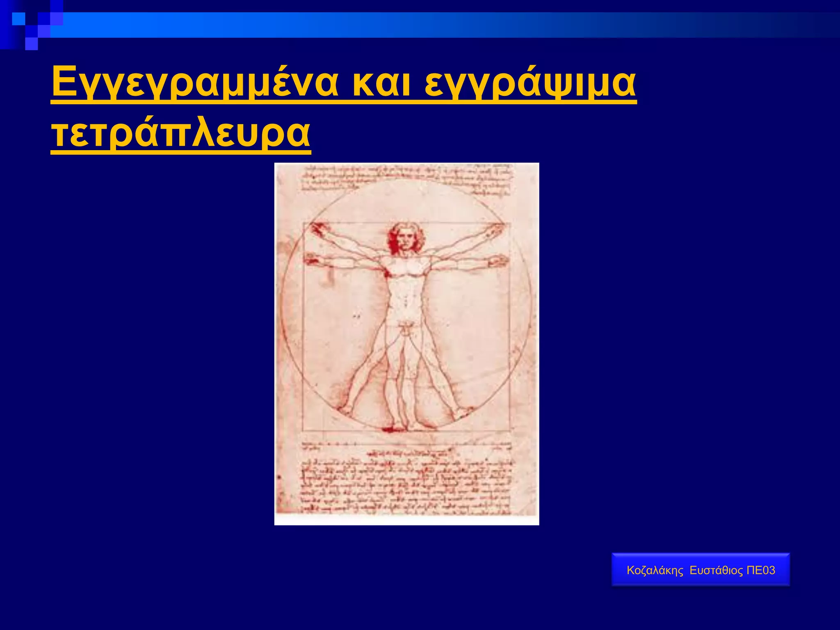Click the lowest purple square of the decoration
Viewport: 840px width, 630px height.
[31, 43]
